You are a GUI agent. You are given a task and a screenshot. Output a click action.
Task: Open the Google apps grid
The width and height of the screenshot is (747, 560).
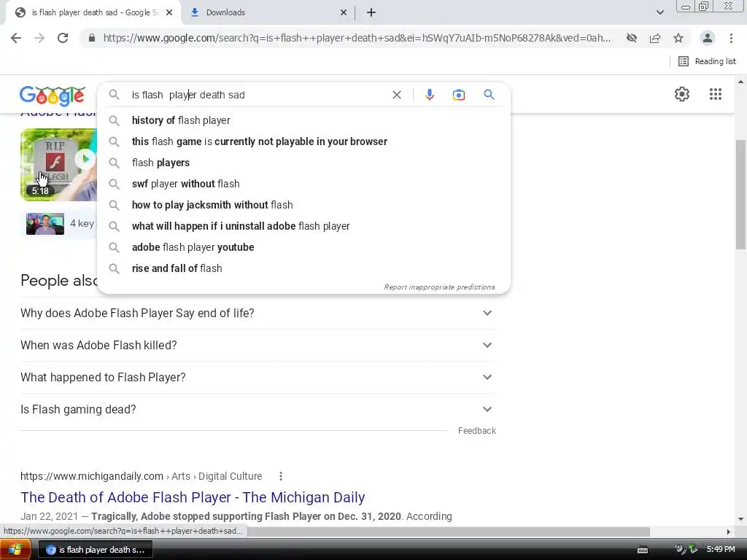pyautogui.click(x=715, y=94)
